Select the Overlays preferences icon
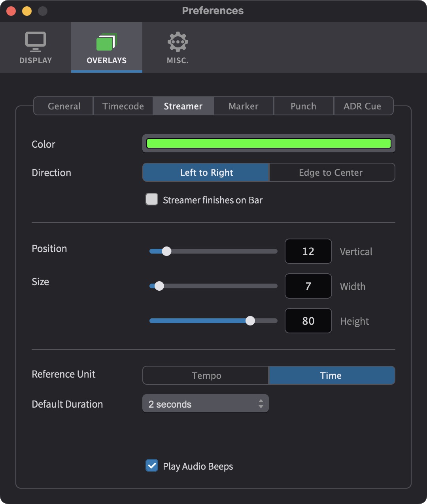This screenshot has width=427, height=504. click(106, 47)
